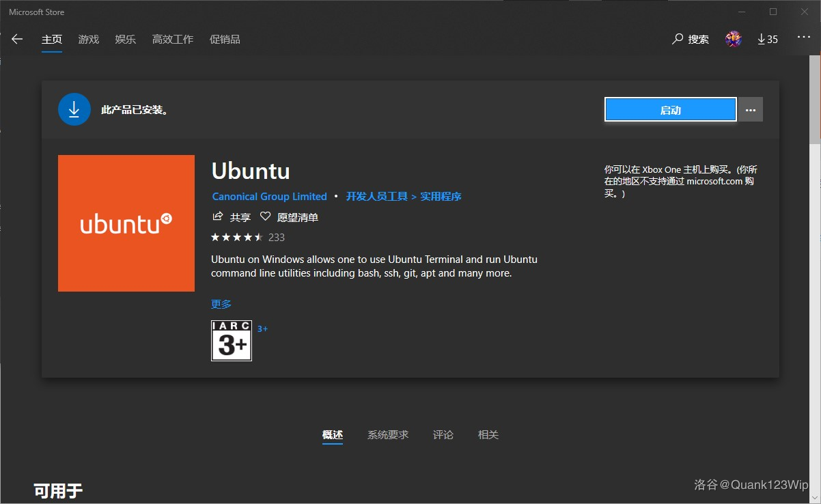Screen dimensions: 821x504
Task: Open the 促销品 section
Action: pyautogui.click(x=224, y=39)
